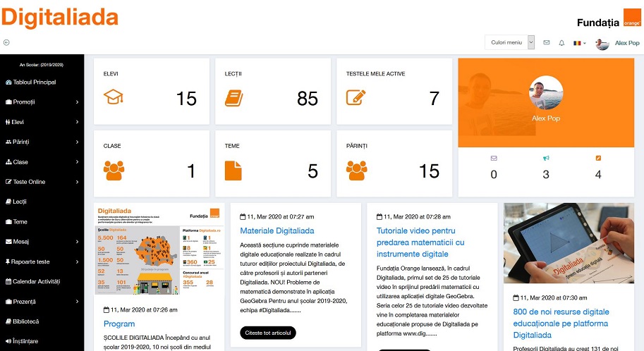
Task: Click the document icon in Teme card
Action: click(233, 171)
